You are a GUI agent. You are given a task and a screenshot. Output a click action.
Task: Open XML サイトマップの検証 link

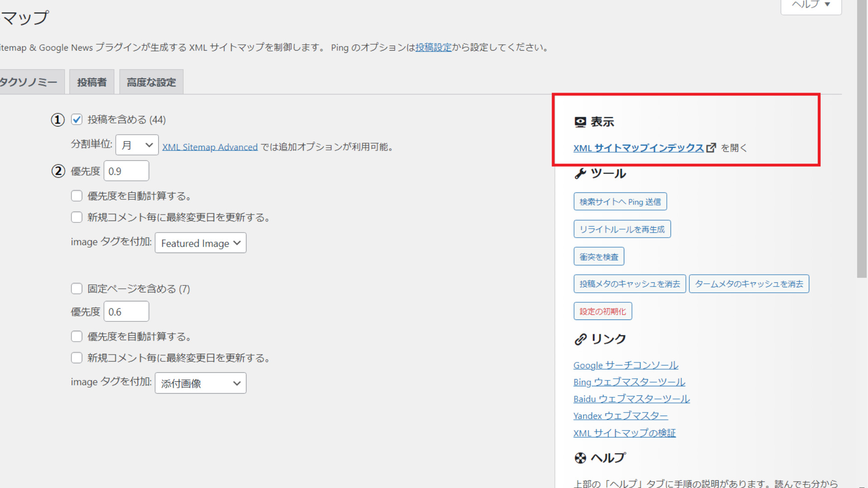coord(625,433)
